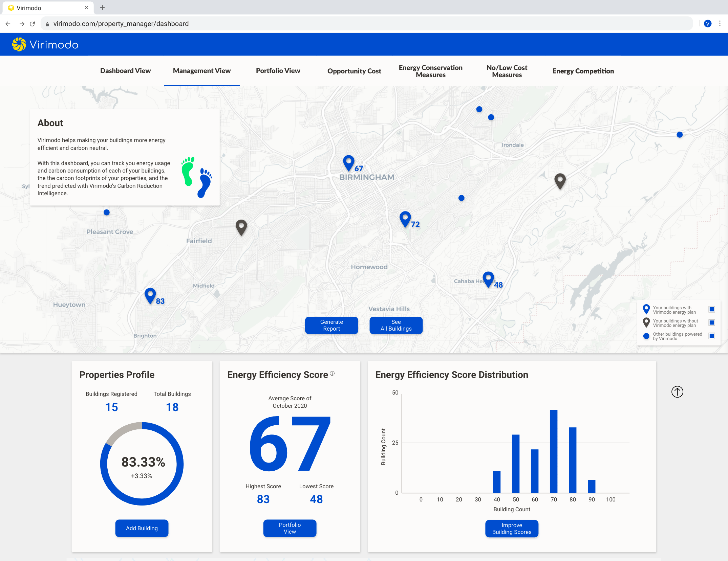Image resolution: width=728 pixels, height=561 pixels.
Task: Click the tallest bar at score 70
Action: click(554, 451)
